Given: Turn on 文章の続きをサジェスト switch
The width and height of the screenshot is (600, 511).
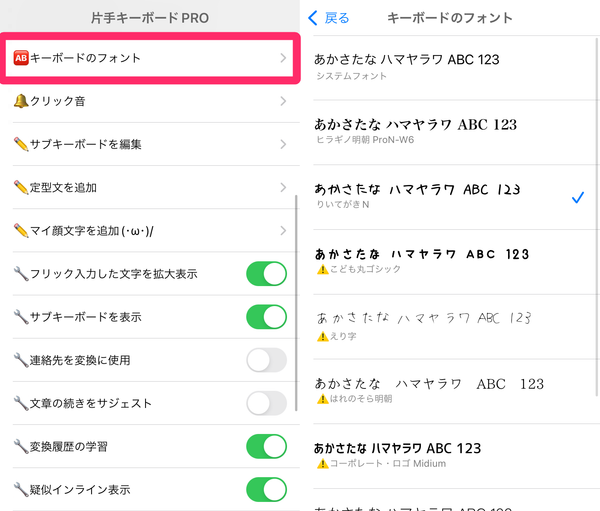Looking at the screenshot, I should [267, 403].
